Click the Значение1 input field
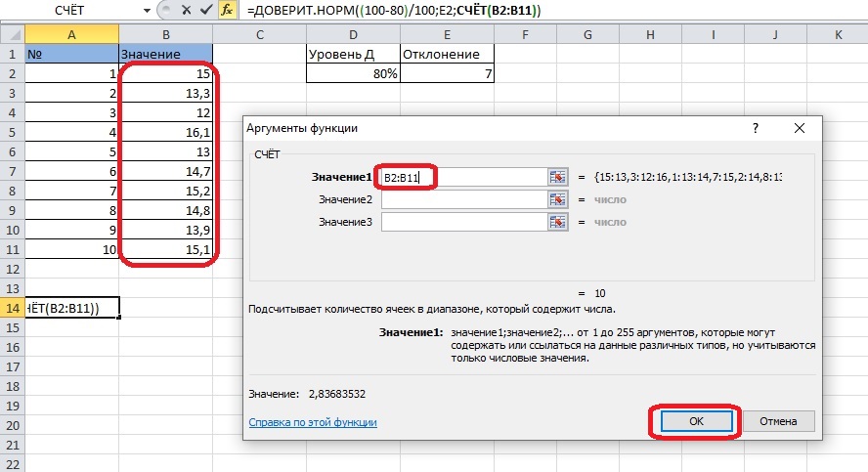The width and height of the screenshot is (868, 472). coord(464,177)
